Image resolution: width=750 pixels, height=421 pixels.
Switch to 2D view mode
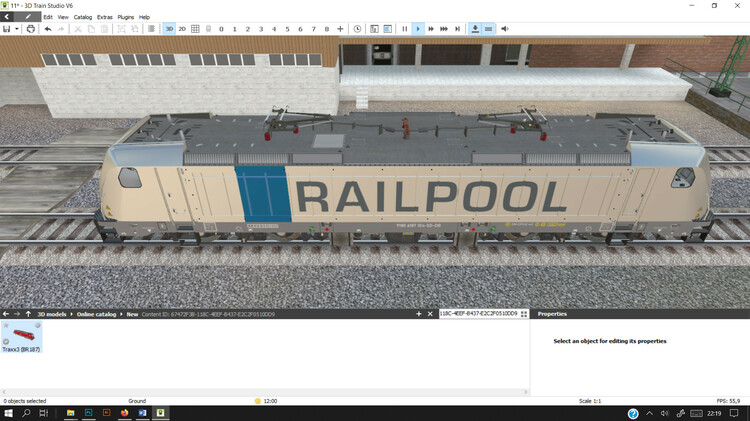[x=181, y=29]
